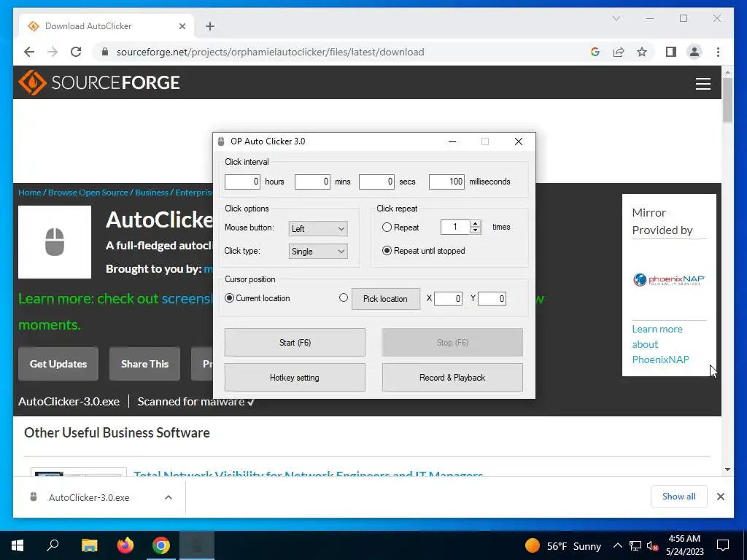
Task: Close the downloads bar
Action: coord(720,497)
